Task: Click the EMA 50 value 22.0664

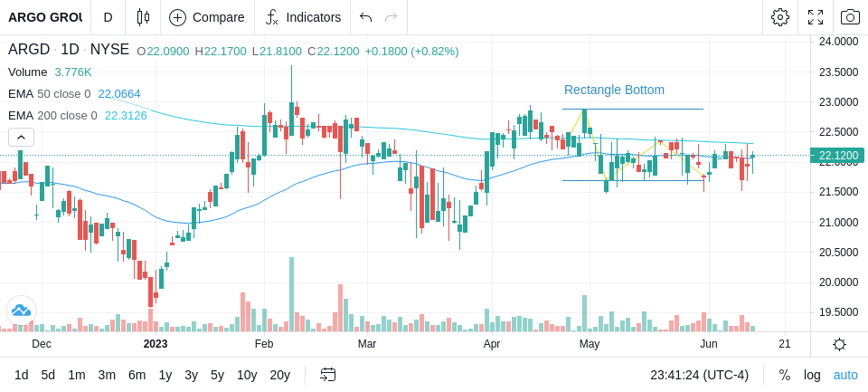Action: [x=119, y=94]
